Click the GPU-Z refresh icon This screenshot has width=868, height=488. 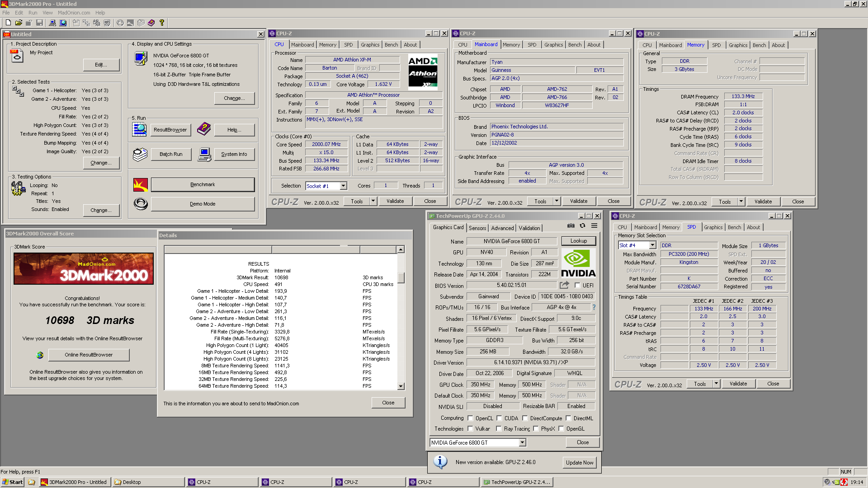(x=583, y=225)
